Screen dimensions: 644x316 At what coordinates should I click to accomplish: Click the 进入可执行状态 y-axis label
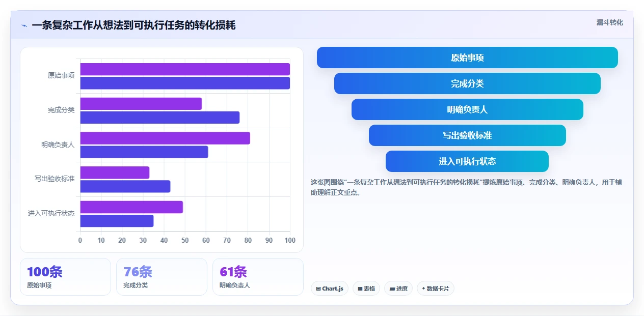[x=51, y=213]
